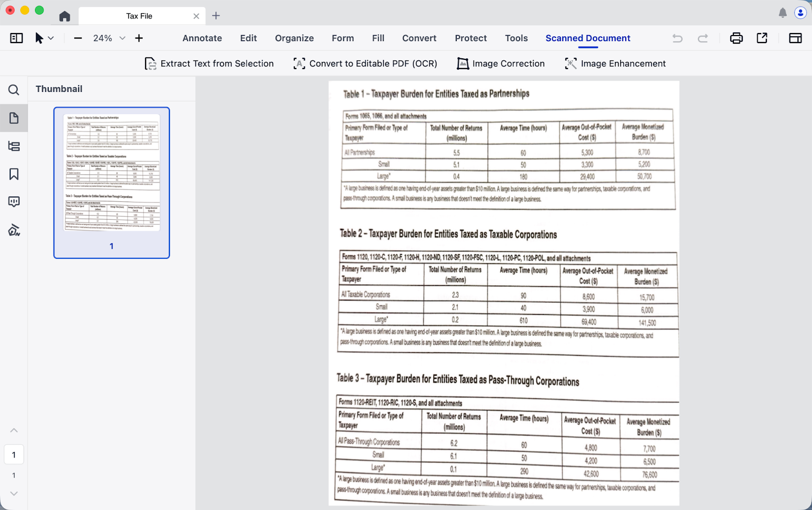This screenshot has width=812, height=510.
Task: Switch to the Annotate tab
Action: point(202,38)
